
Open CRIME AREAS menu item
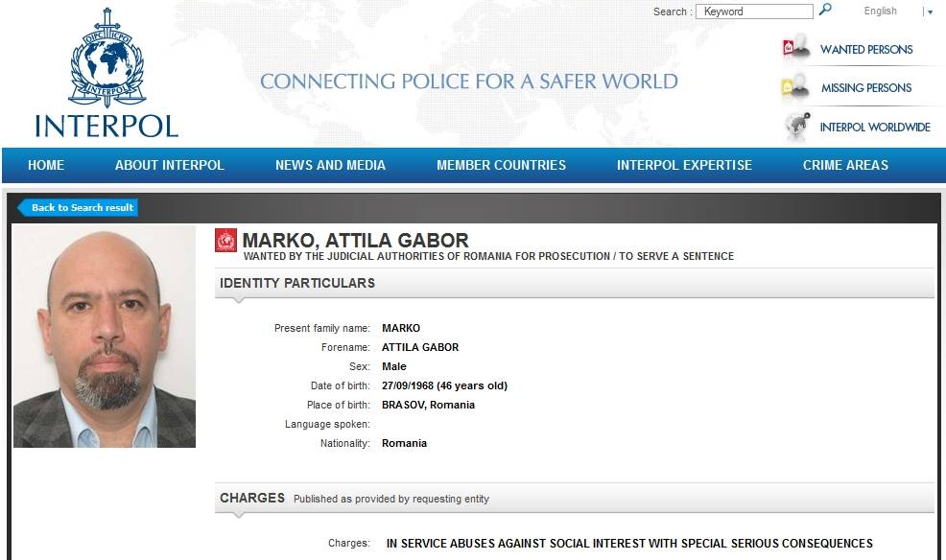click(x=845, y=165)
